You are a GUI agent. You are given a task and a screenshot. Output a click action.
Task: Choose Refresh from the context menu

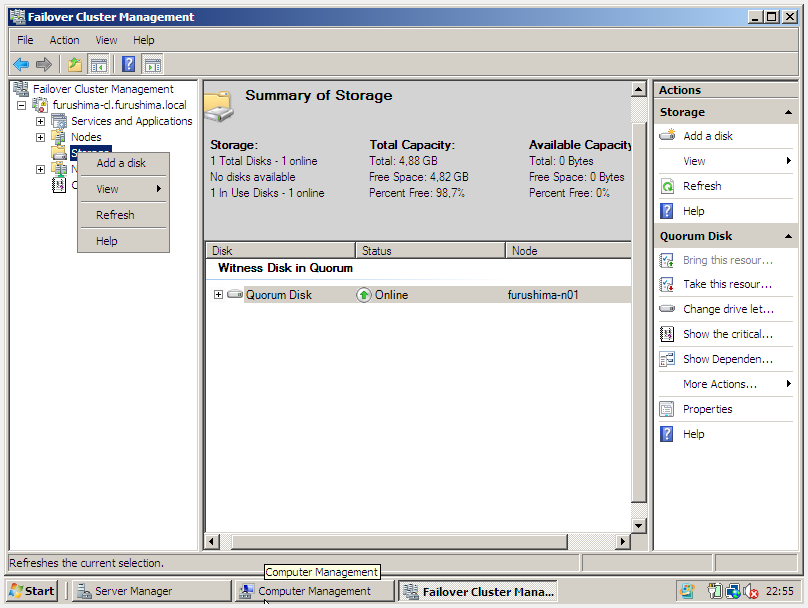pos(123,215)
